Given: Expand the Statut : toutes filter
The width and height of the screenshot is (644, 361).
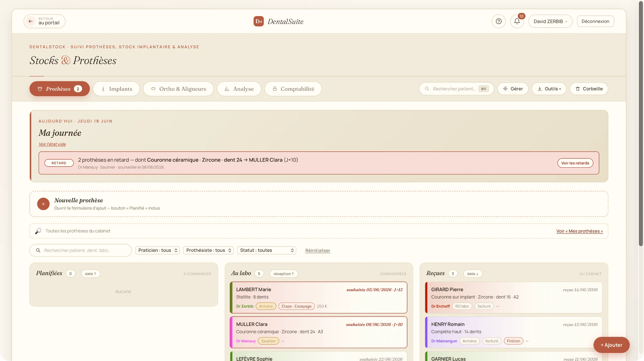Looking at the screenshot, I should (x=267, y=250).
